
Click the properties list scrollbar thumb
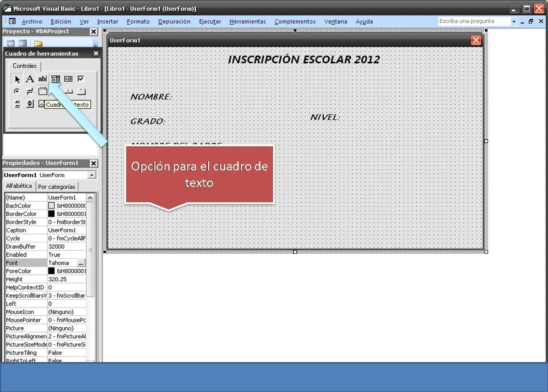pyautogui.click(x=90, y=249)
